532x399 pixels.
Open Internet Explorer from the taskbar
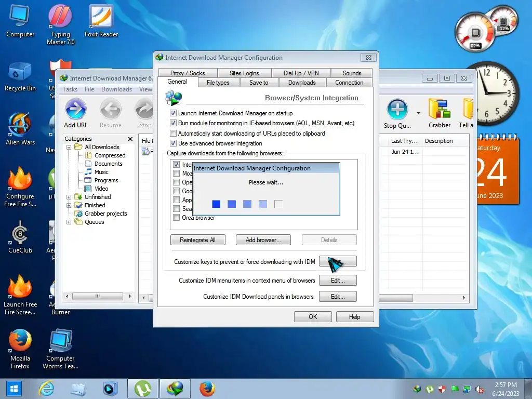coord(46,389)
